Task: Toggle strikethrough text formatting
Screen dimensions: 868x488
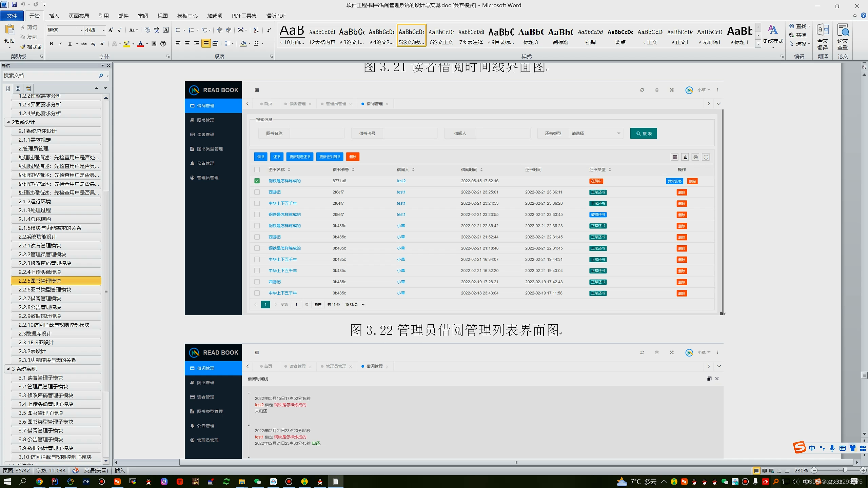Action: (83, 44)
